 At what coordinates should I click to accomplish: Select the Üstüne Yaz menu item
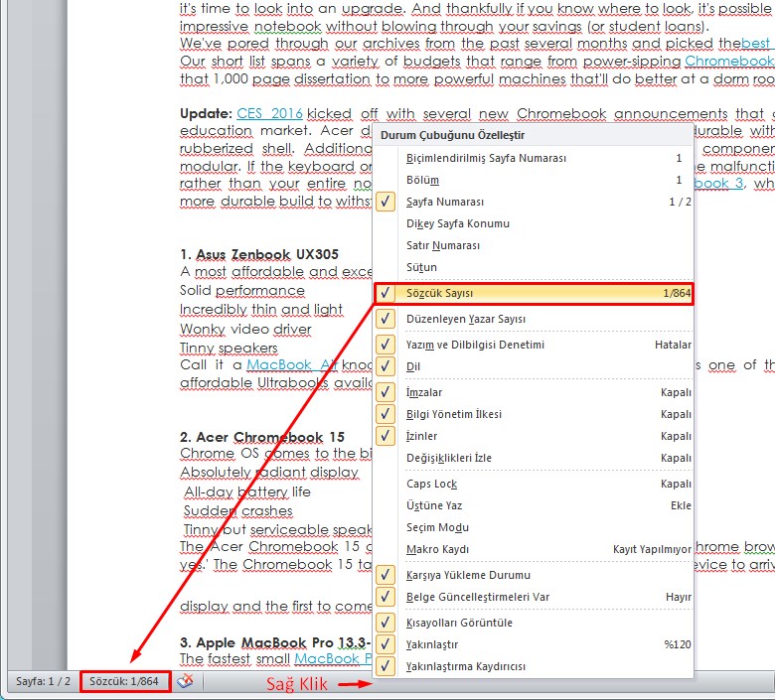click(x=434, y=505)
